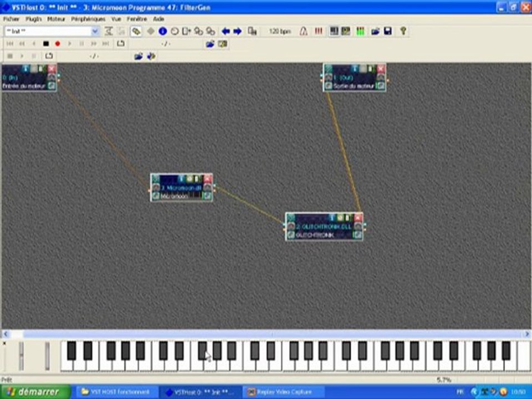Click the clock toolbar icon
This screenshot has width=532, height=399.
click(x=175, y=31)
